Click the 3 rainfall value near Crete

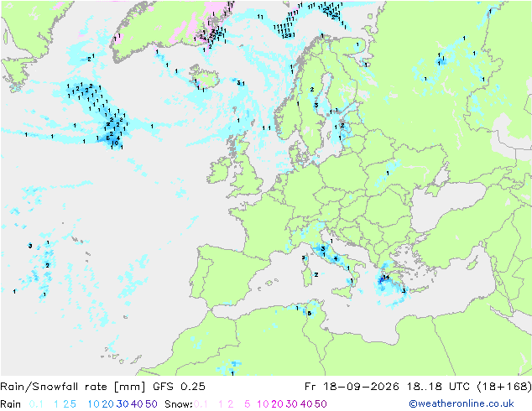coord(404,290)
